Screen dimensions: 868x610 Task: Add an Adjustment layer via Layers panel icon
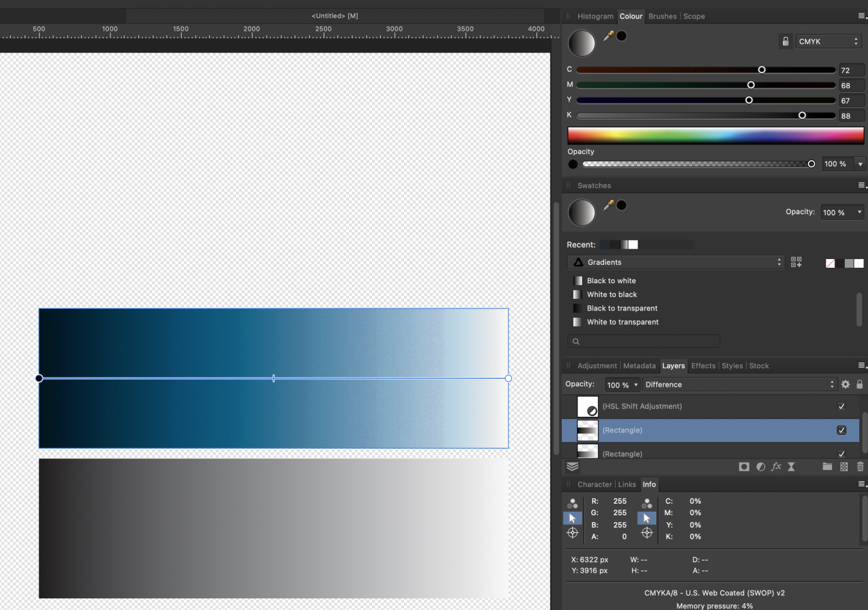coord(760,467)
